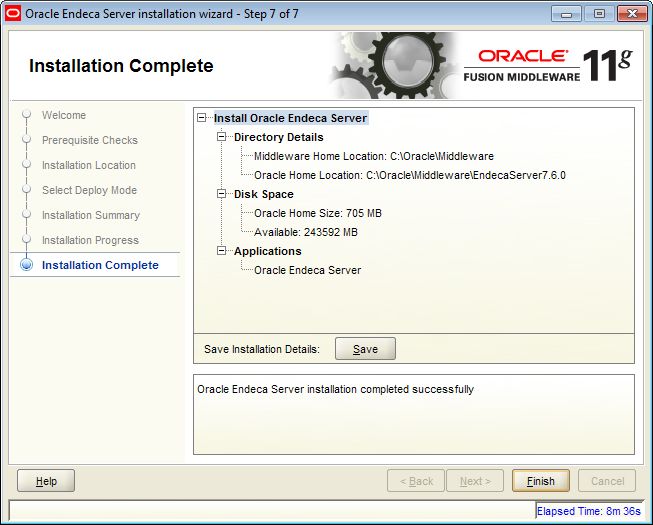Viewport: 653px width, 525px height.
Task: Minimize the installer window
Action: [x=566, y=14]
